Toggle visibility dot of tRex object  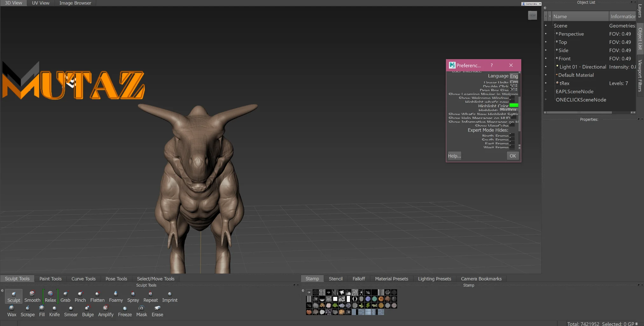point(545,83)
